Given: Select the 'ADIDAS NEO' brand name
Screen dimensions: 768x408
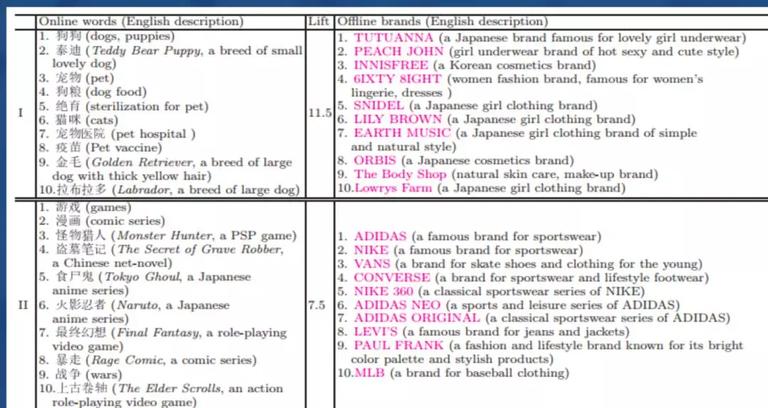Looking at the screenshot, I should pos(397,305).
